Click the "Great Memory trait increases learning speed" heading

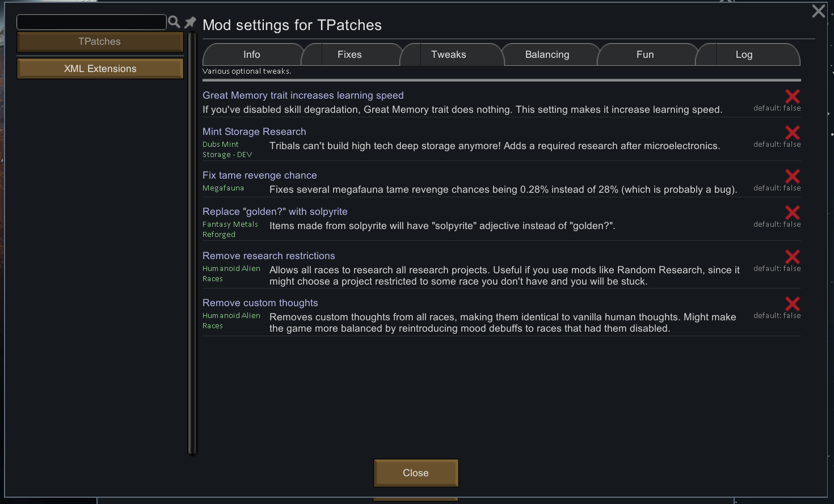coord(303,95)
